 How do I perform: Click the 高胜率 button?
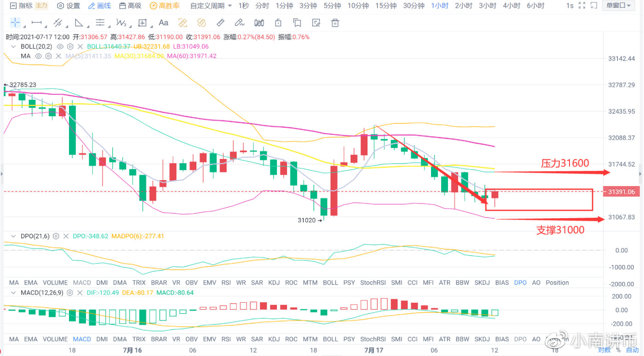click(165, 6)
